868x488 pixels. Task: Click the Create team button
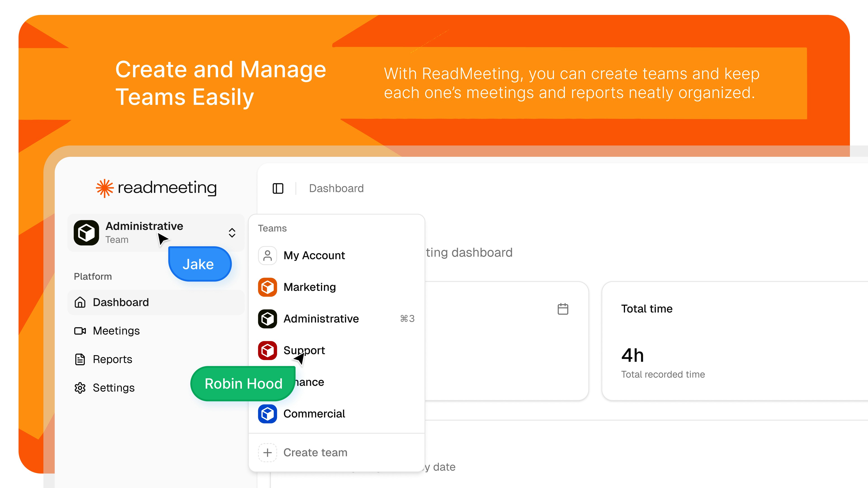(315, 452)
